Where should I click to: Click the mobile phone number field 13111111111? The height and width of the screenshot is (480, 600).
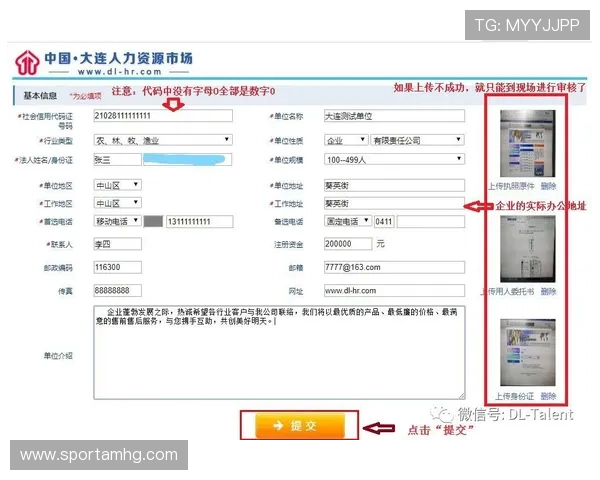pyautogui.click(x=199, y=221)
